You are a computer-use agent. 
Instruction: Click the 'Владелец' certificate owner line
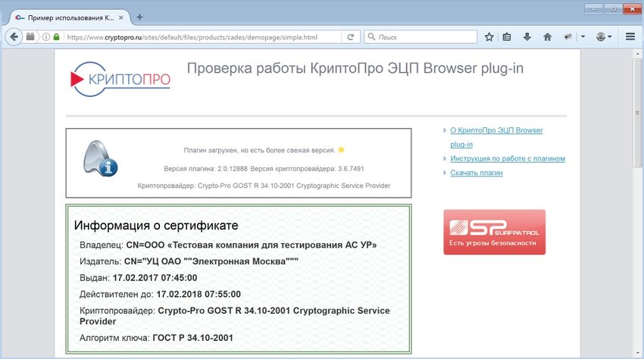point(228,245)
